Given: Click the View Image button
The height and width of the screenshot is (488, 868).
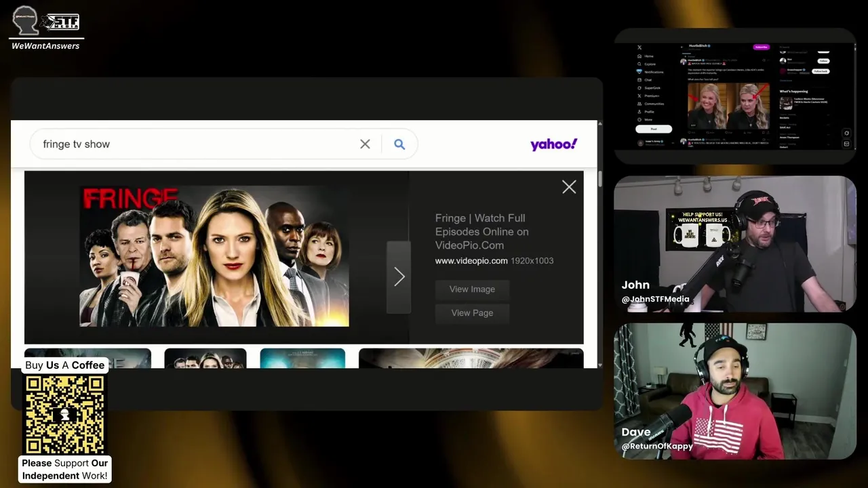Looking at the screenshot, I should tap(472, 289).
